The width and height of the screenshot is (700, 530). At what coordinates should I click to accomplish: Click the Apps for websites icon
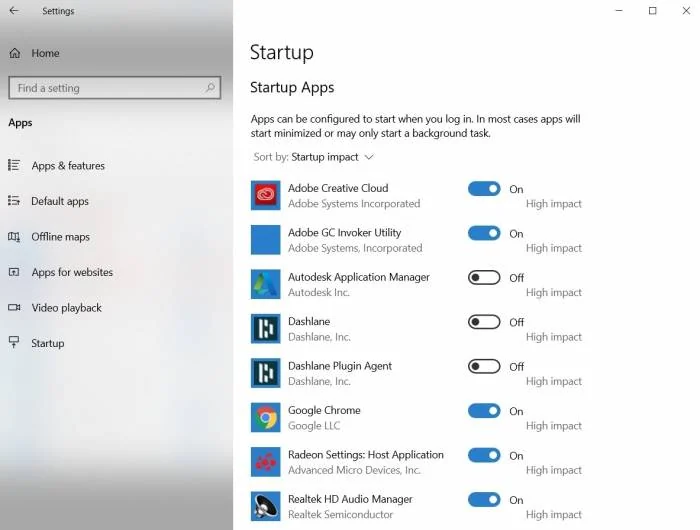click(x=14, y=272)
